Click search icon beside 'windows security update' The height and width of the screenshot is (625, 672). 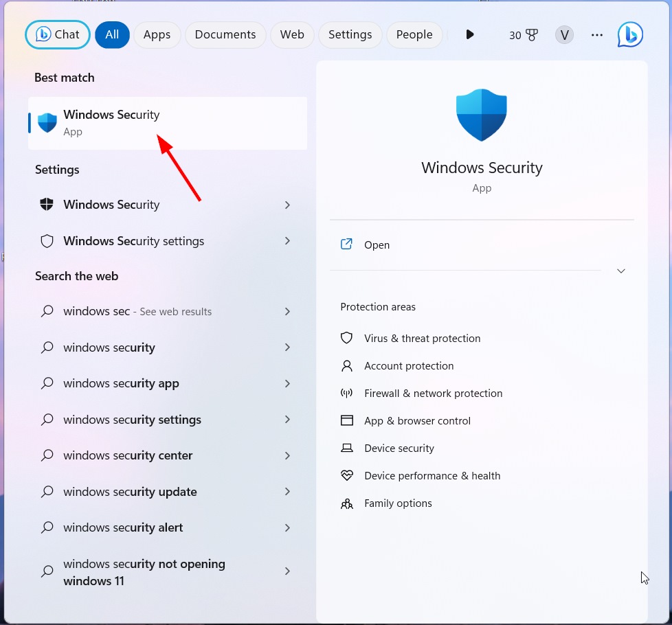(47, 491)
